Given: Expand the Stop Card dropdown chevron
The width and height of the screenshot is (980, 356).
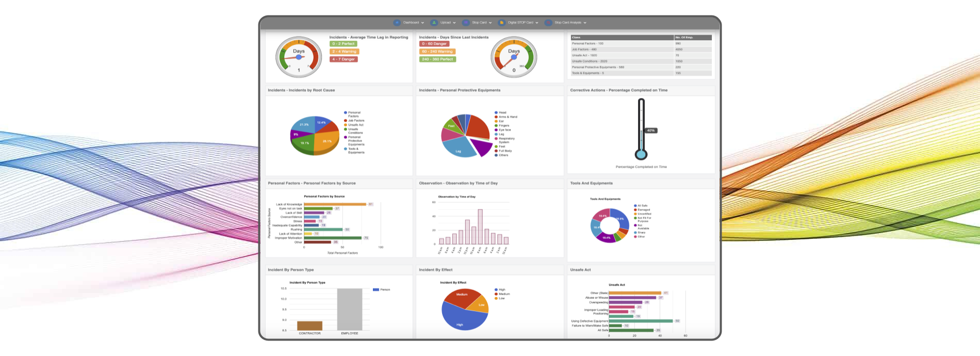Looking at the screenshot, I should click(491, 23).
